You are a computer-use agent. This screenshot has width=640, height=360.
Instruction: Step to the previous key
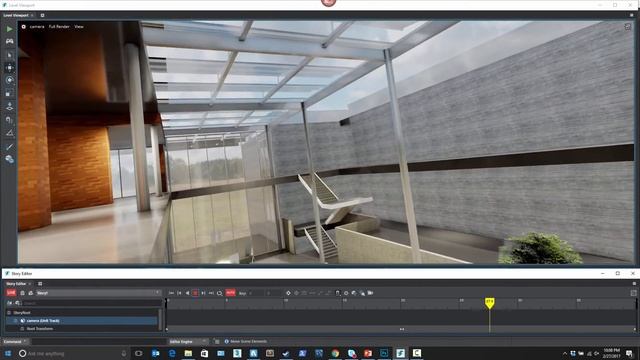(179, 293)
